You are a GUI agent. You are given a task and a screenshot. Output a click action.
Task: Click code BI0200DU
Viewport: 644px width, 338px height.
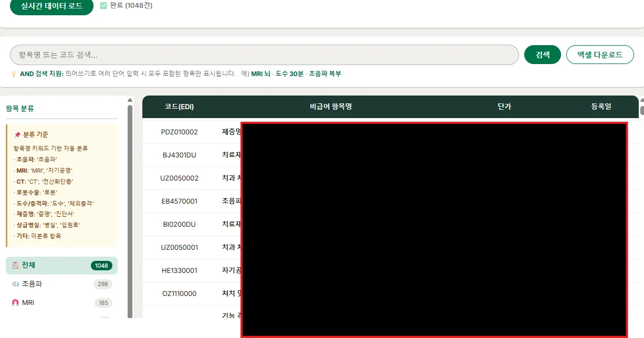coord(179,224)
